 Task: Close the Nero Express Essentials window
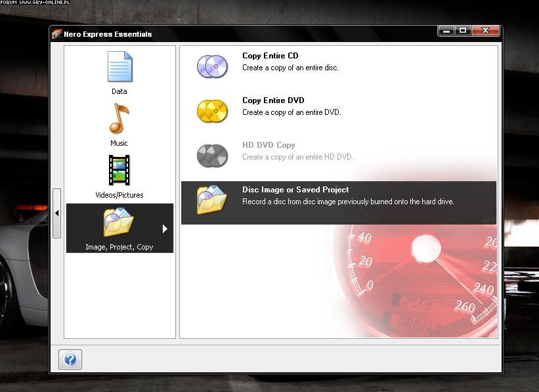(485, 31)
